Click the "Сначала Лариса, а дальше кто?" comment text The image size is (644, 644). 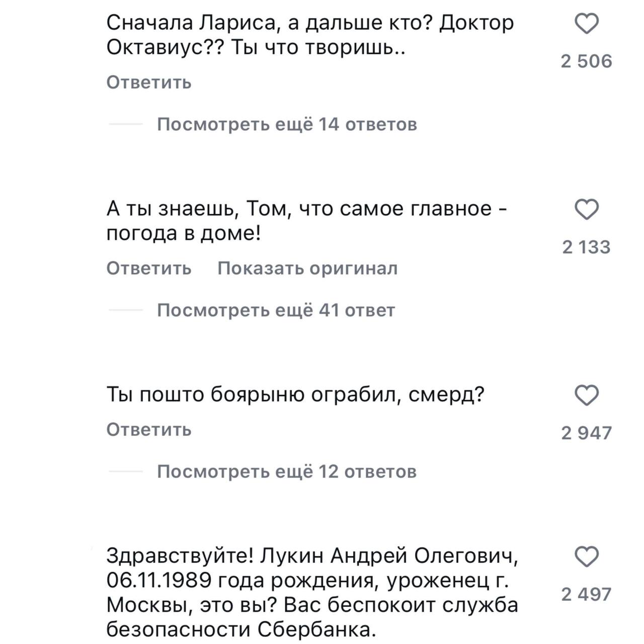(310, 35)
